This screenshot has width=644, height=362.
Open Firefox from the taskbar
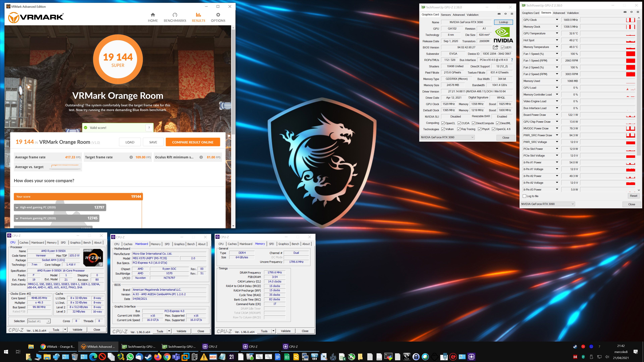coord(158,357)
